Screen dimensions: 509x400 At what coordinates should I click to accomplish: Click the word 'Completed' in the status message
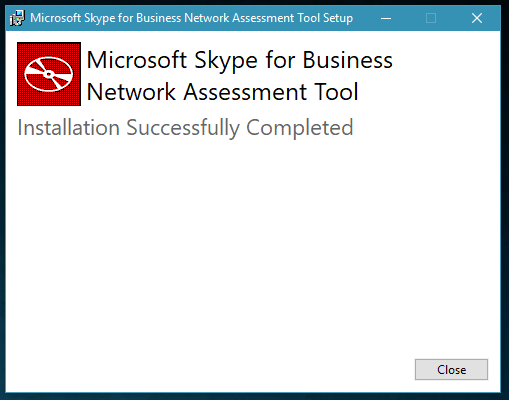point(300,128)
